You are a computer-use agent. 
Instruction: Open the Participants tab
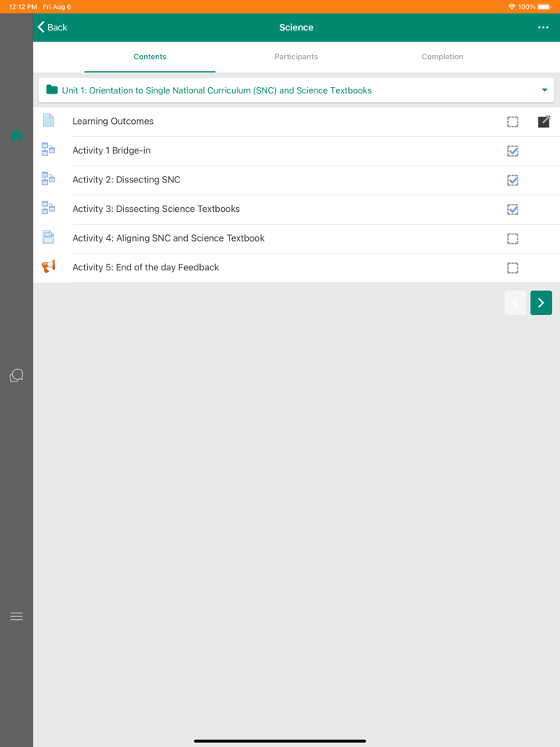[x=296, y=57]
